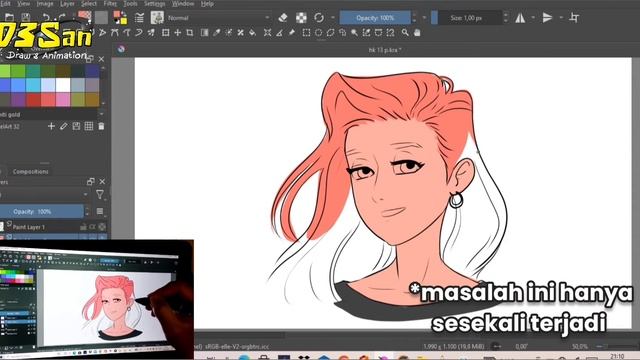Select the Rectangular Selection tool
Image resolution: width=640 pixels, height=360 pixels.
(x=306, y=33)
